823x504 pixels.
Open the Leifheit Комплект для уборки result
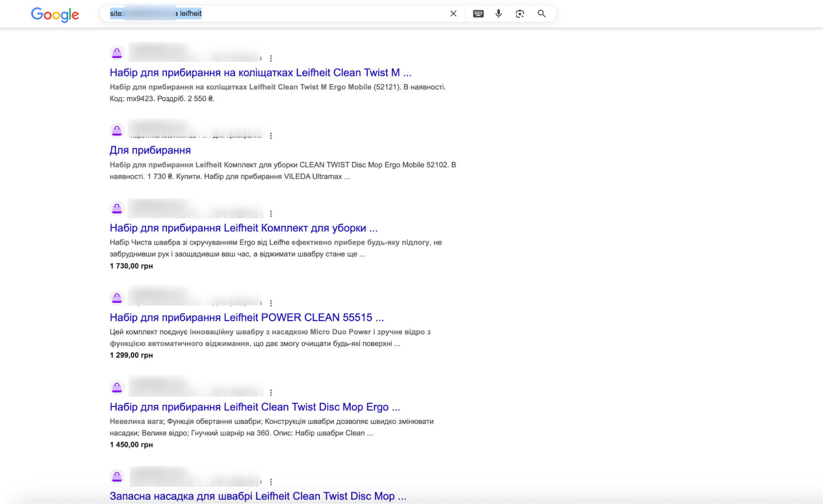[243, 228]
